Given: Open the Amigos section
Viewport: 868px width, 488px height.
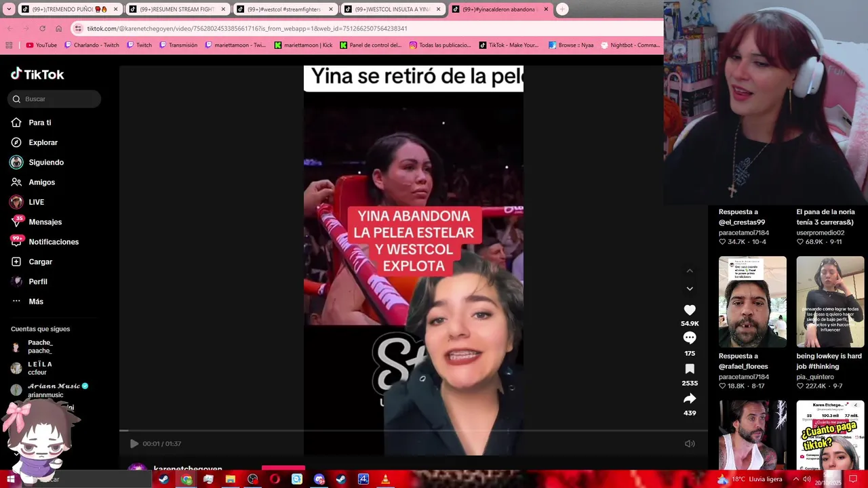Looking at the screenshot, I should click(33, 182).
